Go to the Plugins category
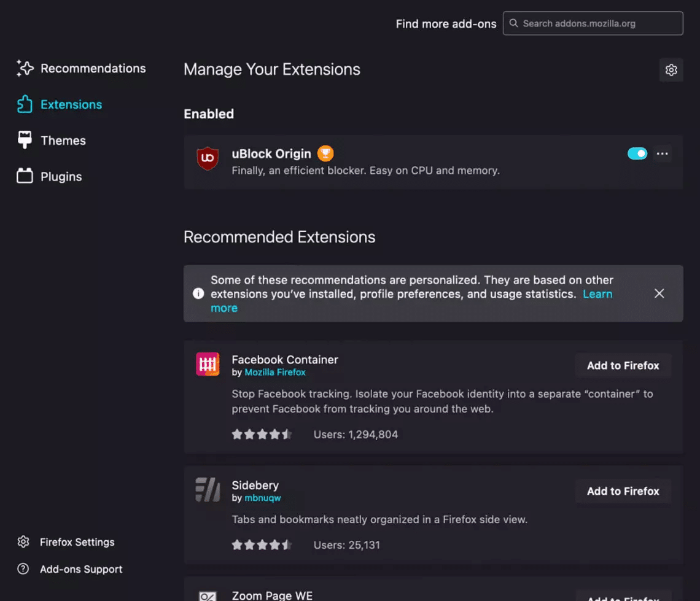This screenshot has width=700, height=601. click(50, 176)
